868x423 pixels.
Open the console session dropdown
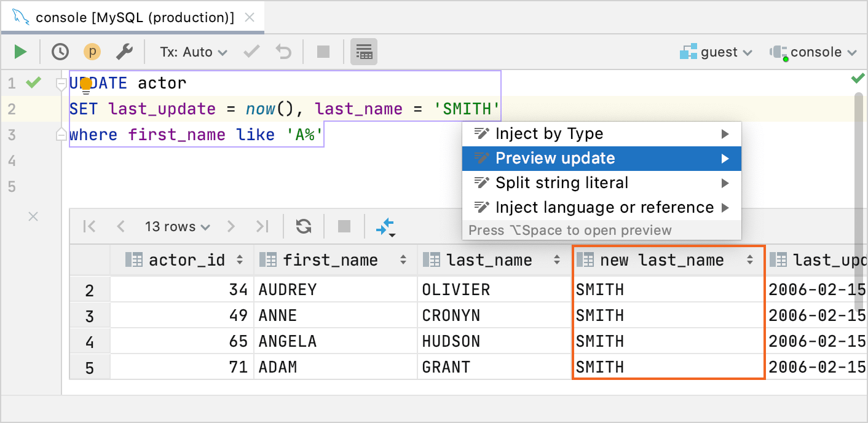pyautogui.click(x=813, y=52)
